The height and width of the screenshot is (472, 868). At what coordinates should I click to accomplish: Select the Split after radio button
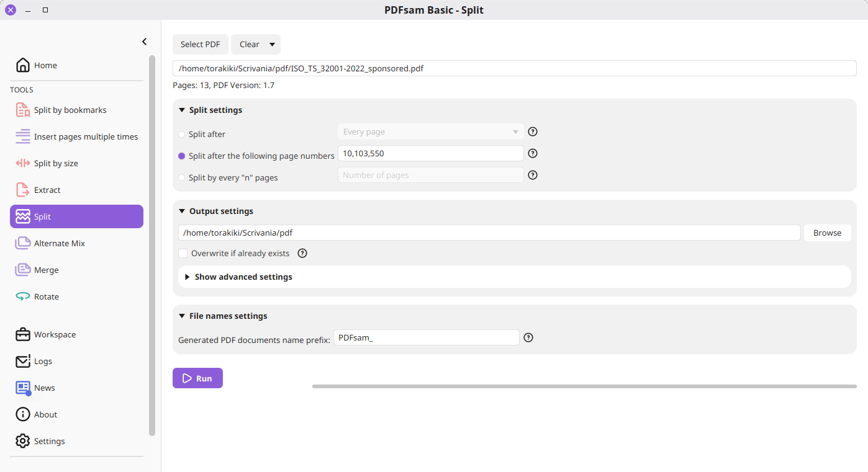tap(182, 134)
